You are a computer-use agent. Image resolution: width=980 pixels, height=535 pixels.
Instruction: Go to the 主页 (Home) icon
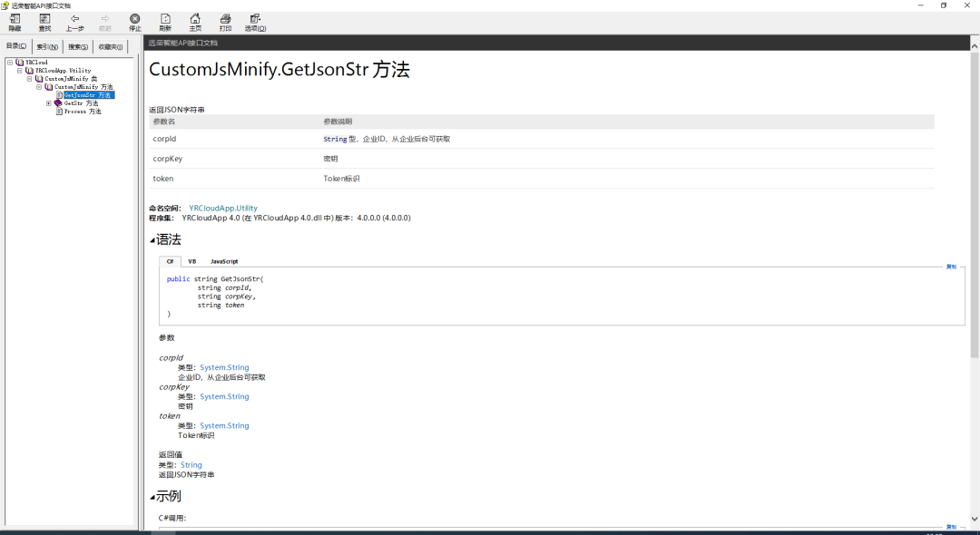click(x=195, y=19)
